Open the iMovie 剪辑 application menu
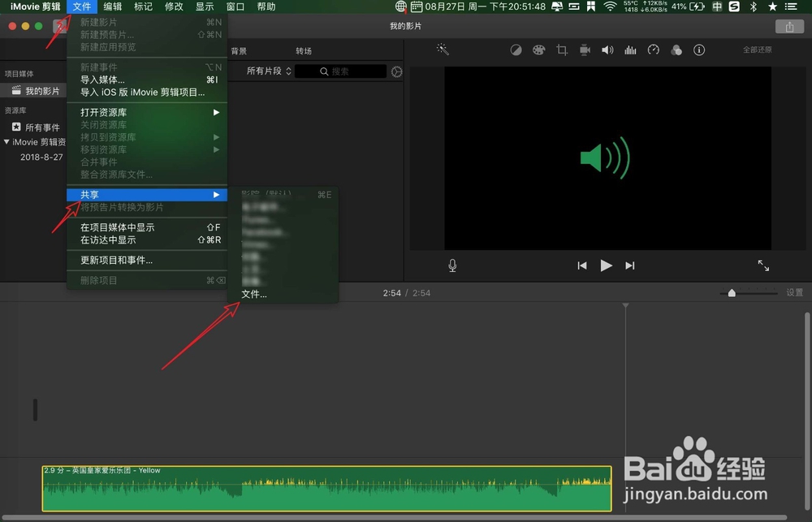The width and height of the screenshot is (812, 522). (35, 6)
